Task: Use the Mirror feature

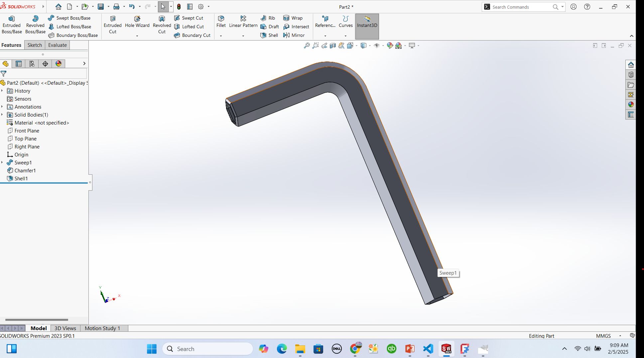Action: point(294,35)
